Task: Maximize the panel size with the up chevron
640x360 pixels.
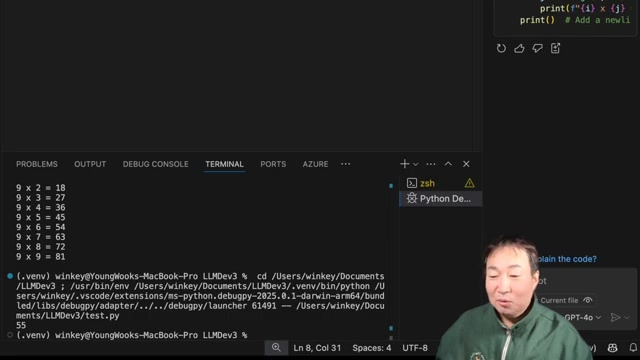Action: (448, 164)
